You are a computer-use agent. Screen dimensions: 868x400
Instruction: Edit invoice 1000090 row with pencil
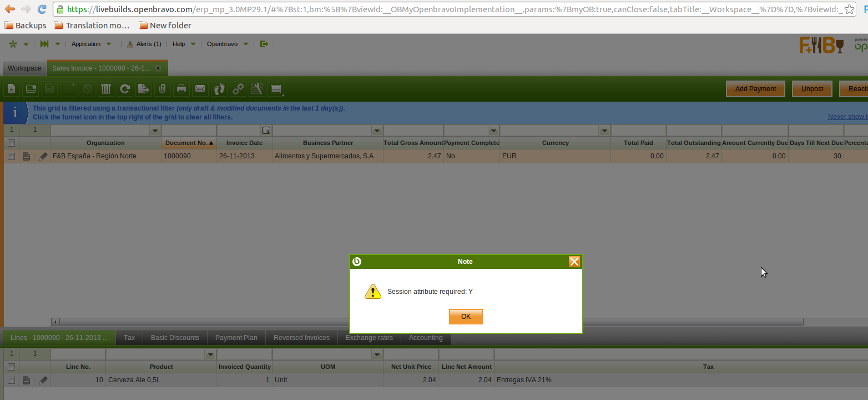tap(43, 157)
